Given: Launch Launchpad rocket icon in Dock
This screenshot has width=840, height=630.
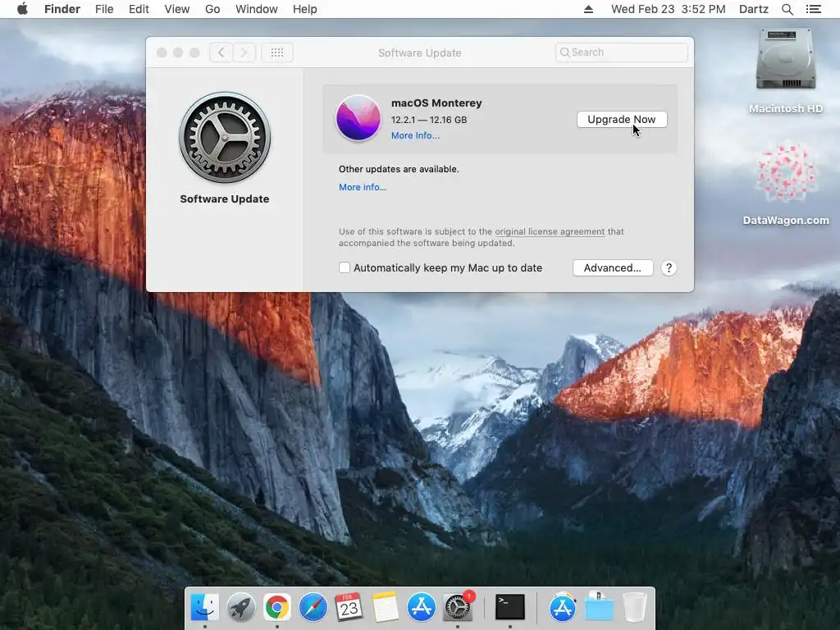Looking at the screenshot, I should pos(240,607).
